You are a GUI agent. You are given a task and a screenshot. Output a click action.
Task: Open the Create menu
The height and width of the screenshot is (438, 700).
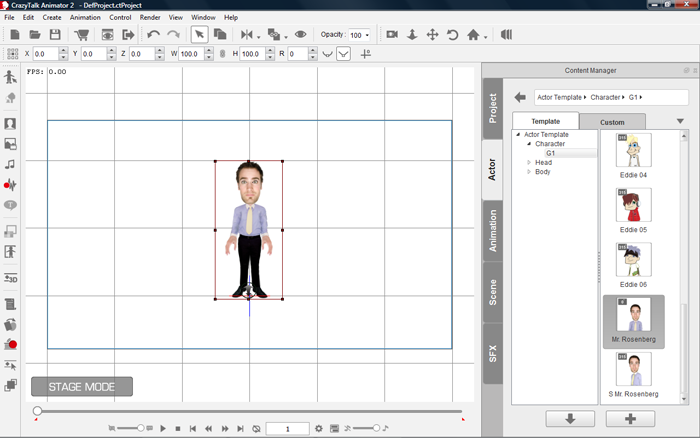click(52, 17)
